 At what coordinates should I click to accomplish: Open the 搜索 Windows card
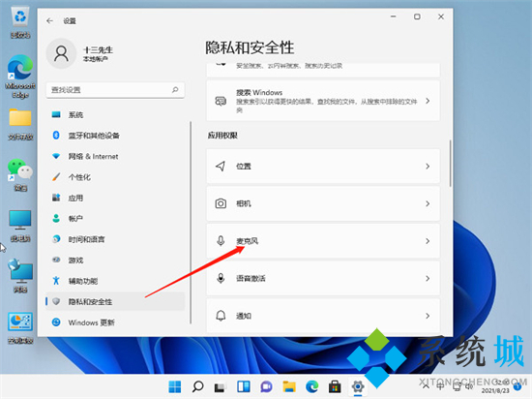[x=323, y=101]
